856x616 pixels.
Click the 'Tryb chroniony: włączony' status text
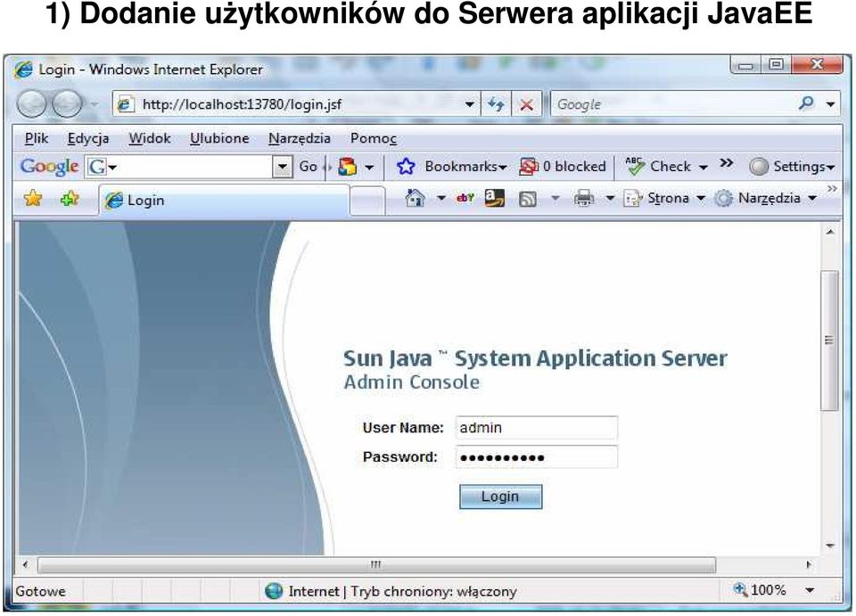pyautogui.click(x=433, y=591)
